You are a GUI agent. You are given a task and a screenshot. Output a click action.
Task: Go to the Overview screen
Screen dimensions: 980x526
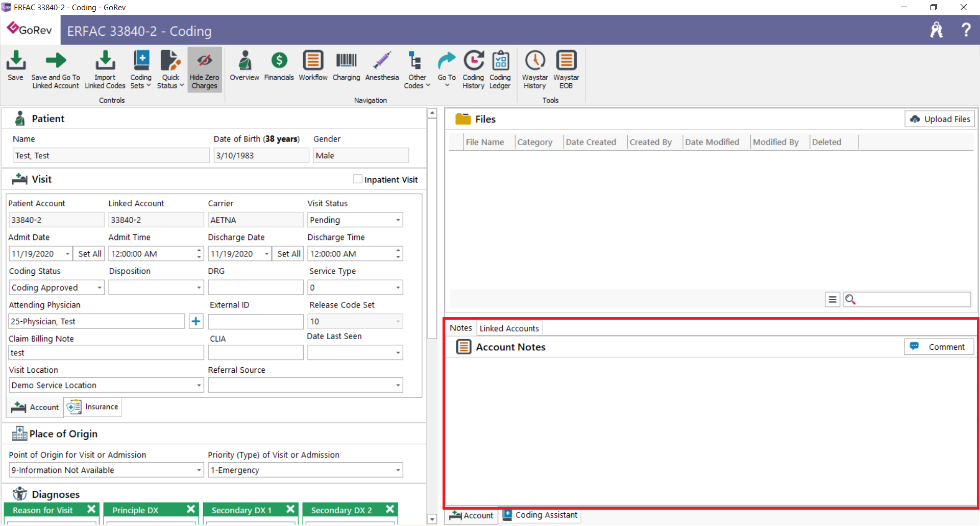click(244, 65)
